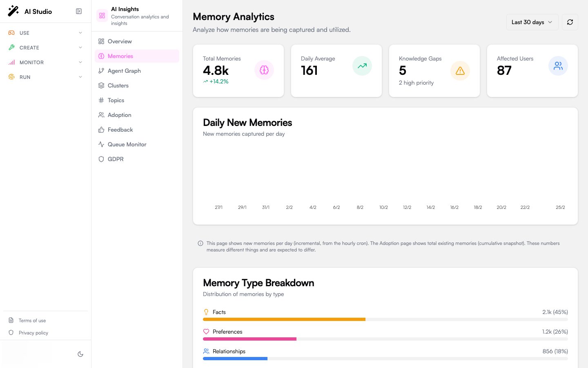The image size is (588, 368).
Task: Click the 2.1k (45%) Facts value
Action: 555,312
